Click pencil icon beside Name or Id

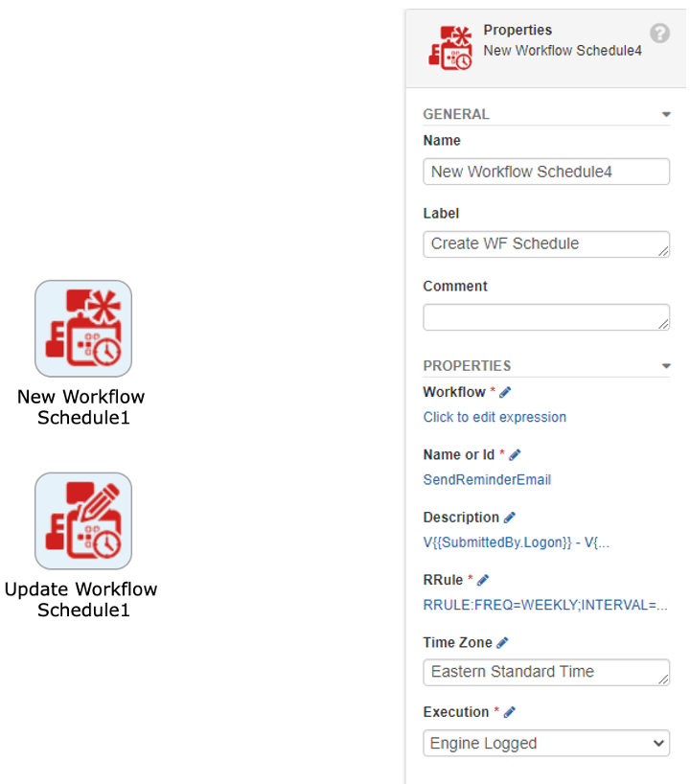515,455
